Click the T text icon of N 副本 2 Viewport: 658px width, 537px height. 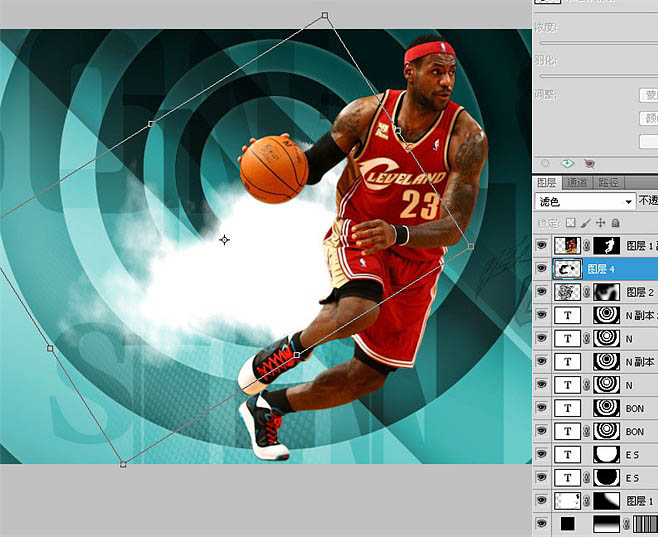[x=567, y=315]
